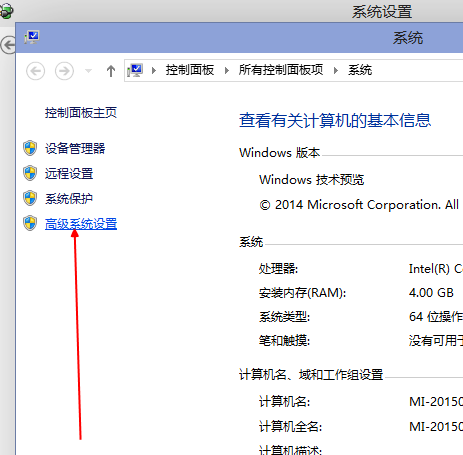This screenshot has height=455, width=463.
Task: Click the computer icon in address bar
Action: pos(135,70)
